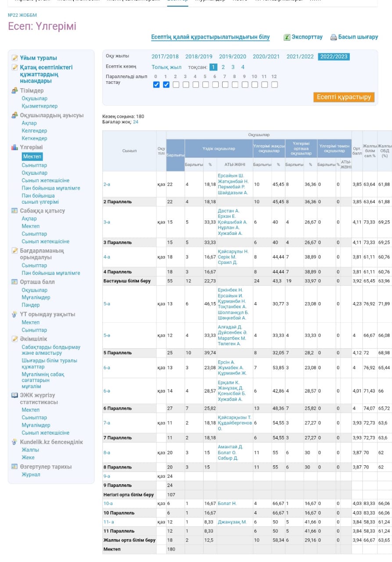Enable the parallel 5 checkbox
This screenshot has height=562, width=392.
(x=205, y=85)
